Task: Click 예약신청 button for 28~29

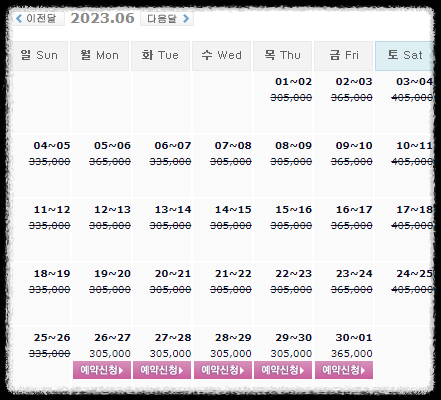Action: tap(223, 370)
